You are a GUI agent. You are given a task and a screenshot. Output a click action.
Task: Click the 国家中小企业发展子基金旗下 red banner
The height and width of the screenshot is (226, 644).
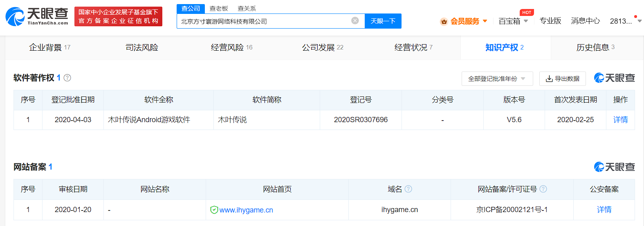click(118, 16)
